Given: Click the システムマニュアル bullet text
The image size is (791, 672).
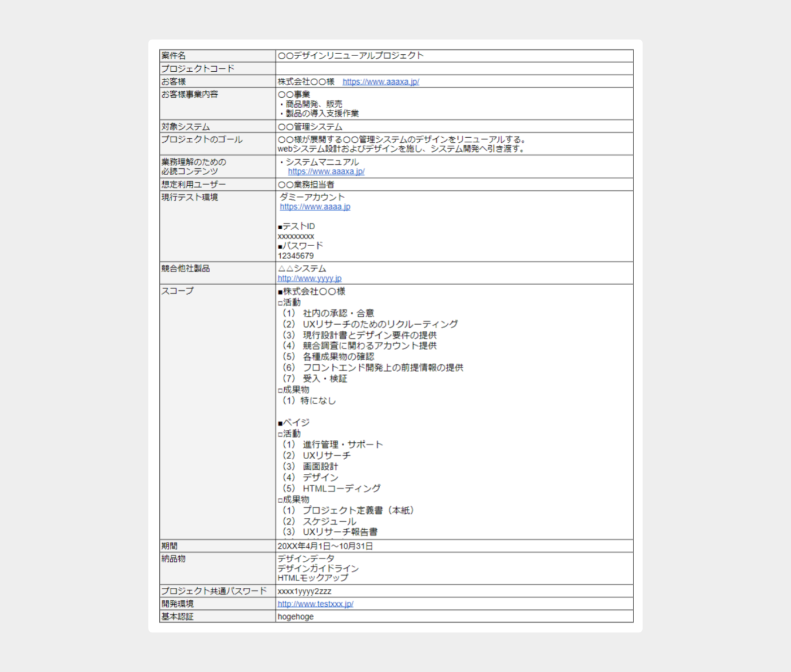Looking at the screenshot, I should (319, 162).
